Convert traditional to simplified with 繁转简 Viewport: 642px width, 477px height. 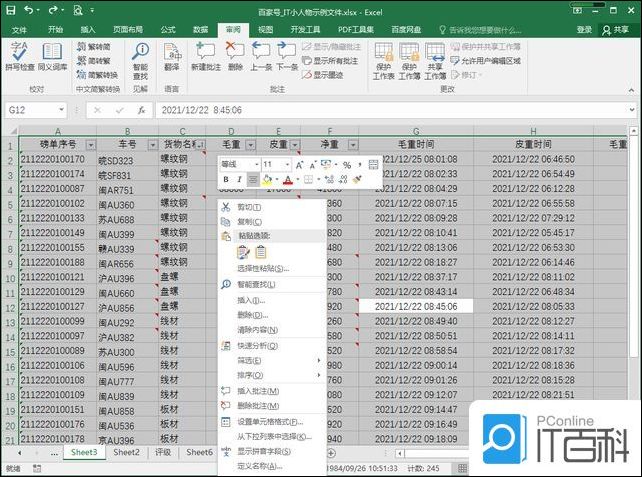(x=94, y=47)
